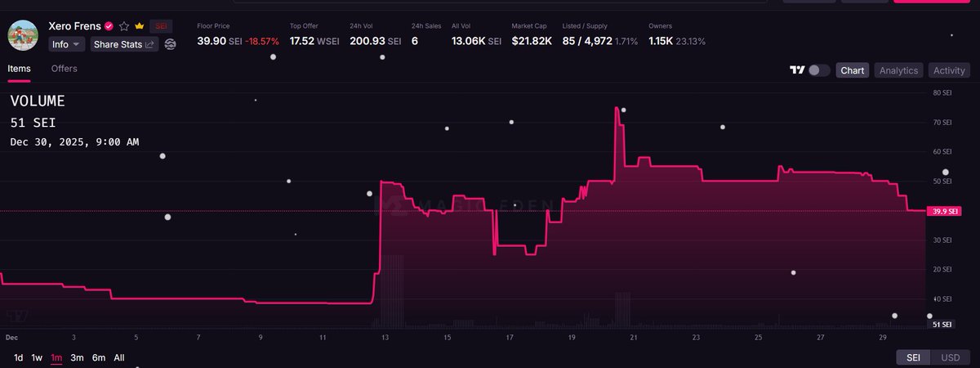Click the floor price value 39.90
980x368 pixels.
coord(212,41)
